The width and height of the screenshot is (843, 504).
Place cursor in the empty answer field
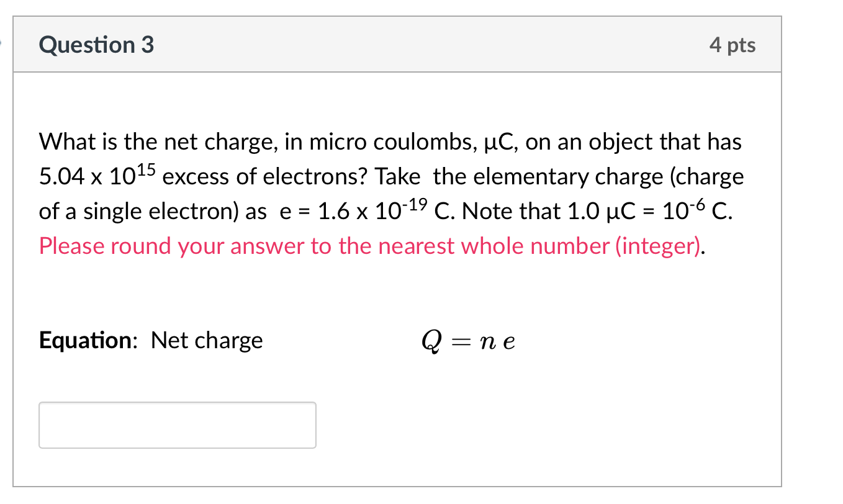178,425
